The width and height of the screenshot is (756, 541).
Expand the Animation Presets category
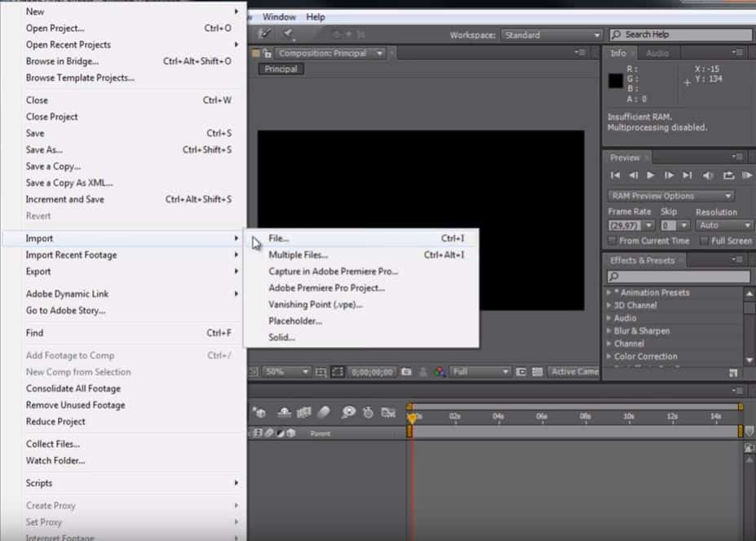click(x=609, y=292)
